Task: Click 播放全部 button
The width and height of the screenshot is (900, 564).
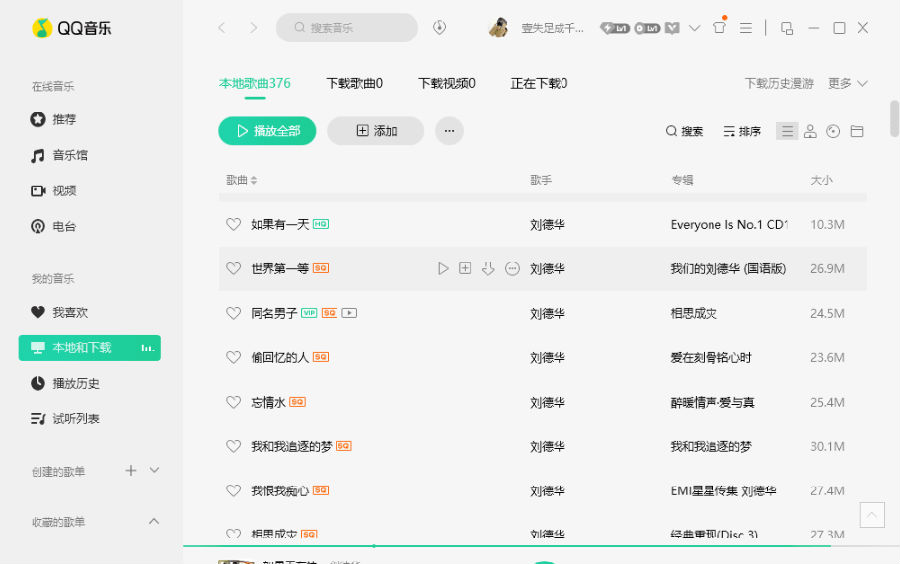Action: (267, 131)
